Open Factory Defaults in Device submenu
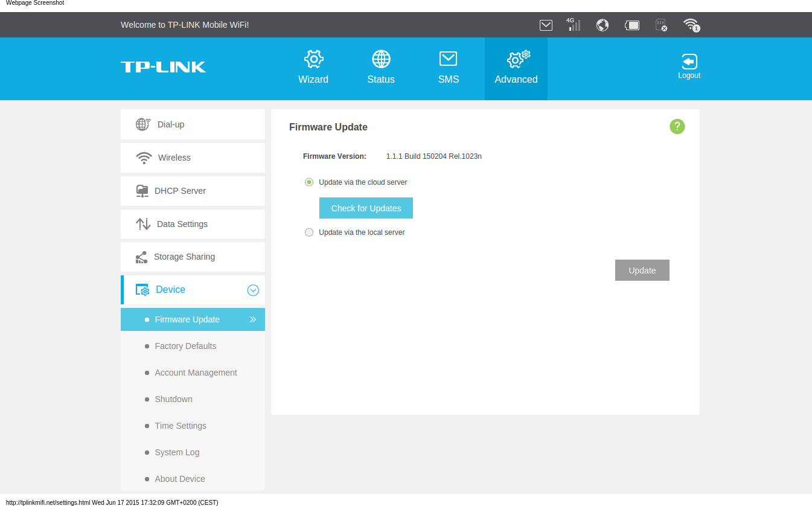The height and width of the screenshot is (506, 812). (x=185, y=346)
